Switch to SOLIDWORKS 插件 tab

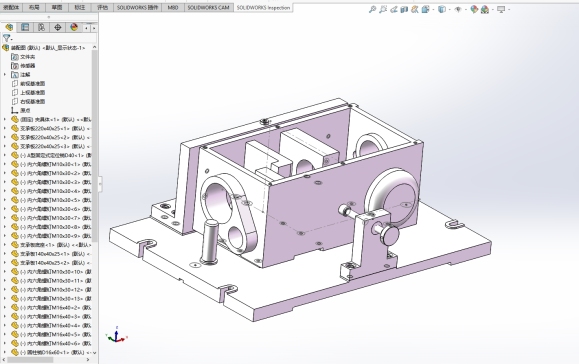(x=137, y=7)
